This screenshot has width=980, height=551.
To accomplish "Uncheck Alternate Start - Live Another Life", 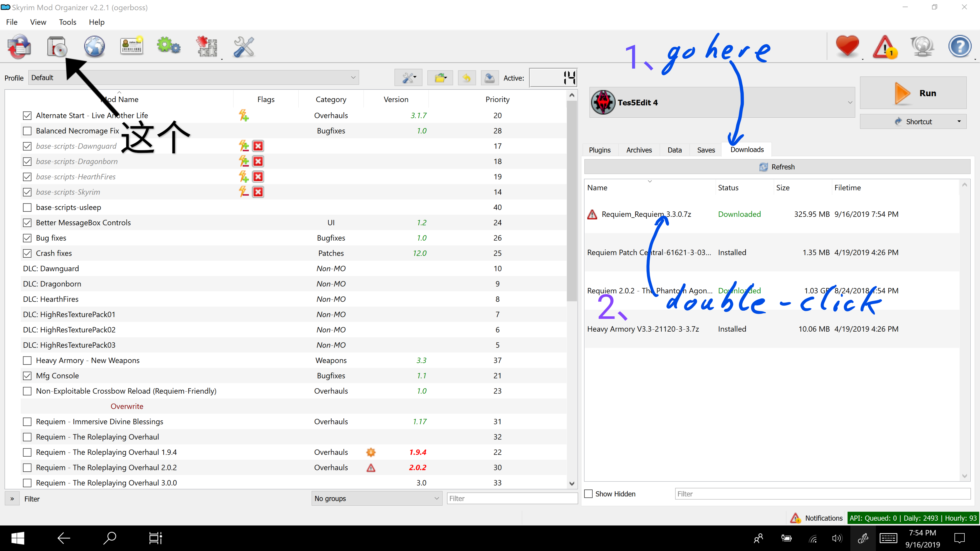I will tap(27, 115).
